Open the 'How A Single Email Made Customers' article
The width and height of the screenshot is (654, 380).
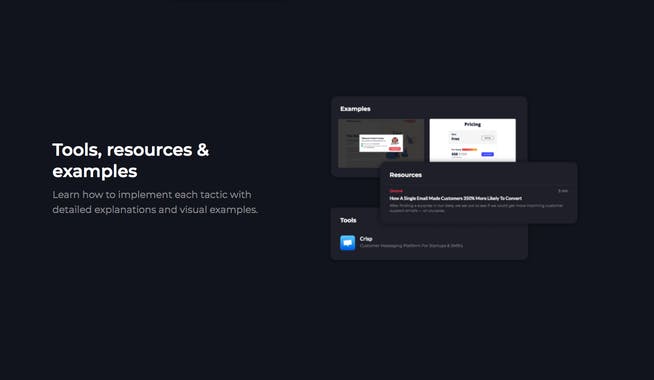click(455, 198)
